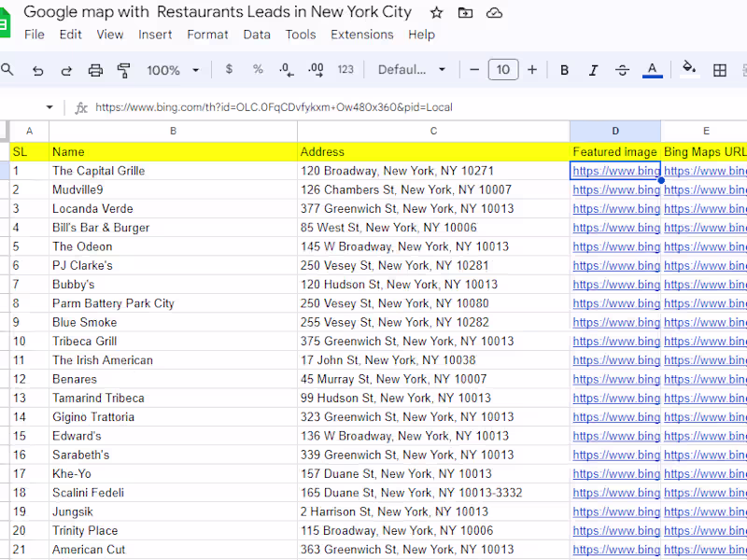The image size is (747, 560).
Task: Open the File menu
Action: 35,35
